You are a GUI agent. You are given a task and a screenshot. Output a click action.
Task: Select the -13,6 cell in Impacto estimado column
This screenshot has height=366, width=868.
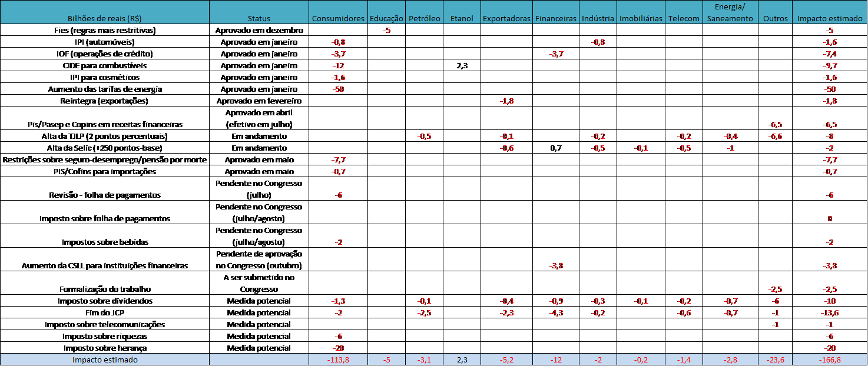coord(830,312)
